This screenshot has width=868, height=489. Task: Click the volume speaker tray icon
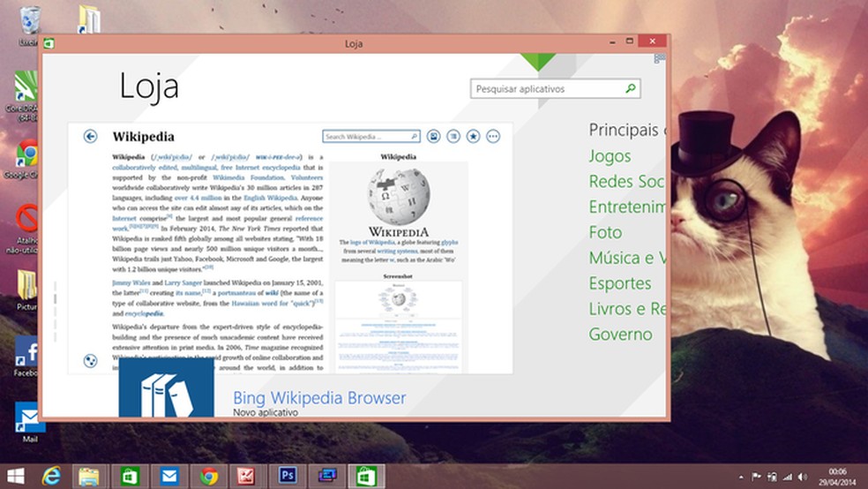coord(803,477)
